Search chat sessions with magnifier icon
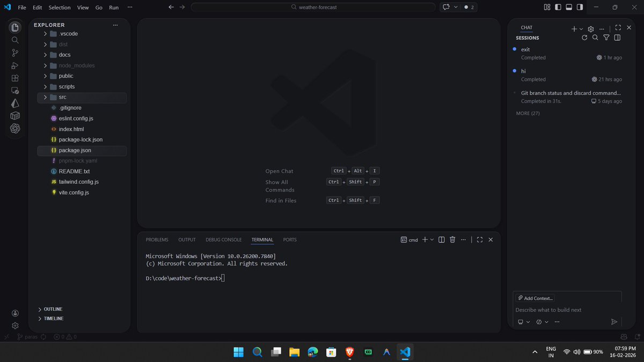The height and width of the screenshot is (362, 644). (x=595, y=38)
